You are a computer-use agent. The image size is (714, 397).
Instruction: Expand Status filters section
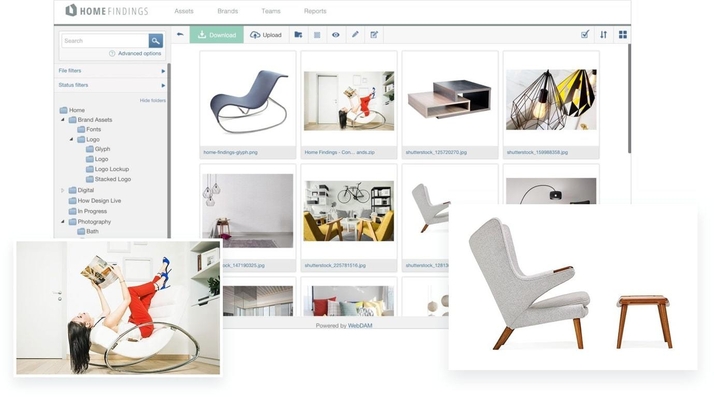point(112,85)
